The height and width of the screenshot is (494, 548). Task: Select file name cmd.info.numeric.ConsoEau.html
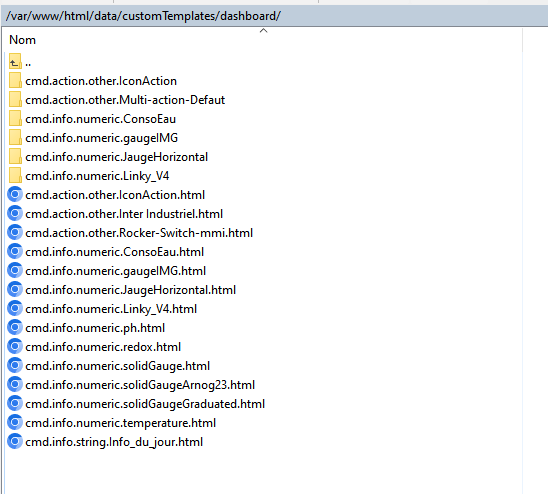tap(115, 252)
